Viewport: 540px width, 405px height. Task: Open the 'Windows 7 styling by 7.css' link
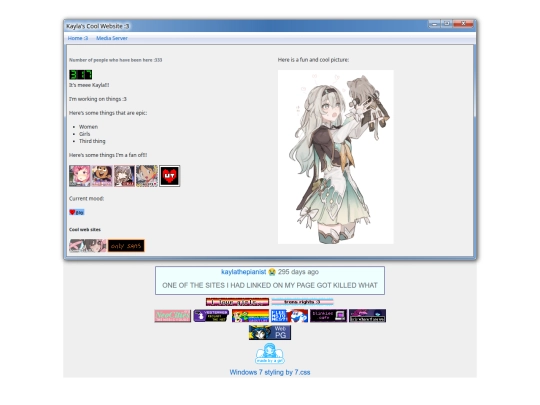(270, 372)
